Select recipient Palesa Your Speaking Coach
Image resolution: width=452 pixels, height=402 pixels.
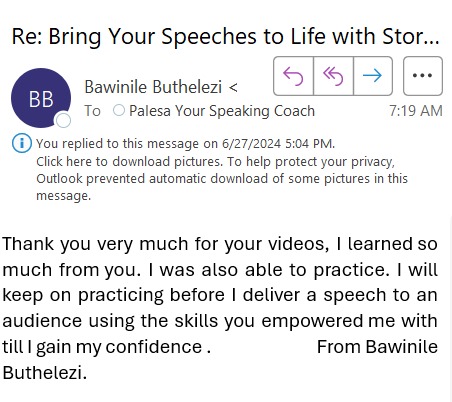click(222, 111)
